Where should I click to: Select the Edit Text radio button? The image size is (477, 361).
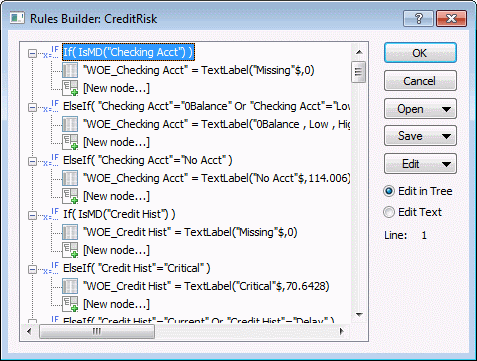pyautogui.click(x=389, y=212)
